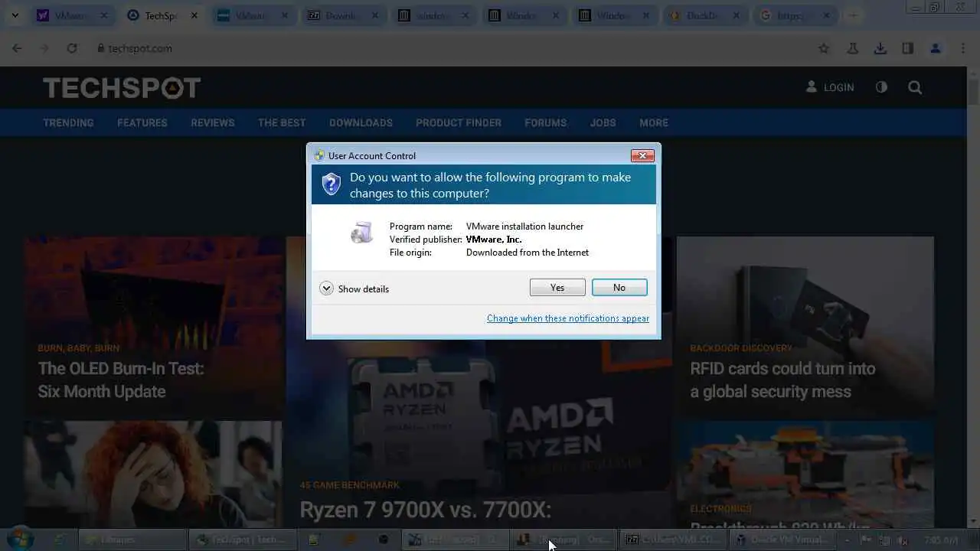Open 'Ryzen 7 9700X vs. 7700X' article

(425, 510)
